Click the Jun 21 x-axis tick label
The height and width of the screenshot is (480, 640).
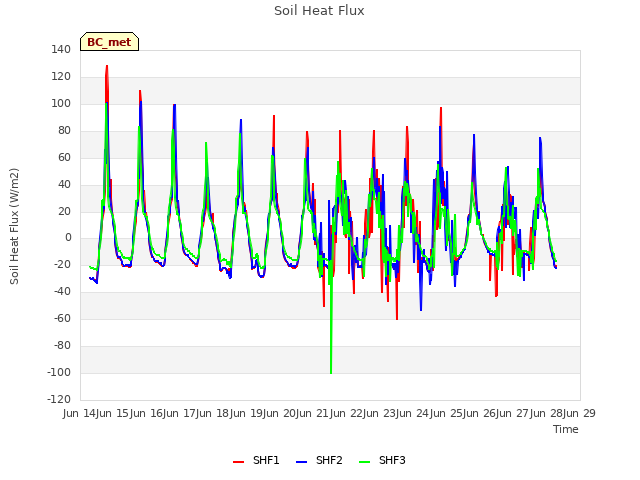click(314, 413)
